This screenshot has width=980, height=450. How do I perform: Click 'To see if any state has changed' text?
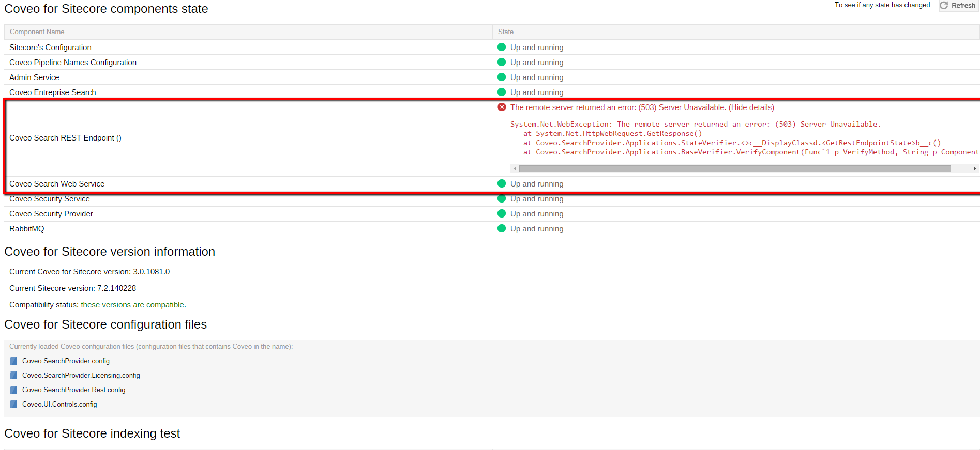point(883,5)
